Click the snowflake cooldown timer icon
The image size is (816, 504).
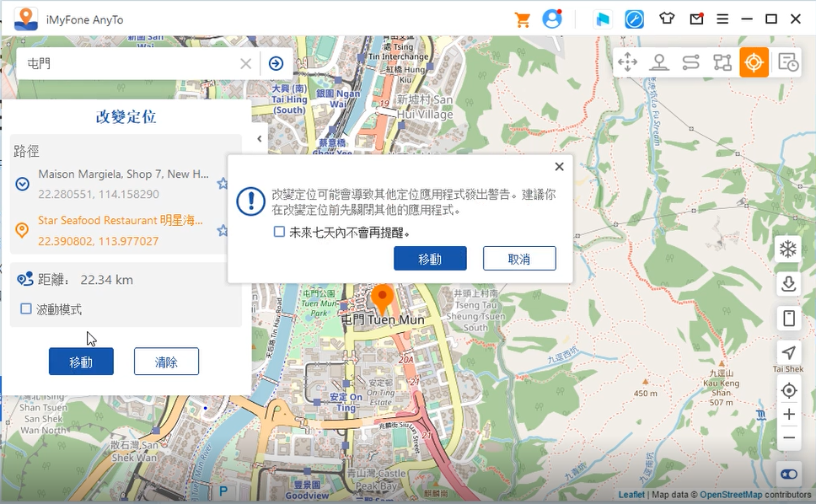(x=788, y=249)
